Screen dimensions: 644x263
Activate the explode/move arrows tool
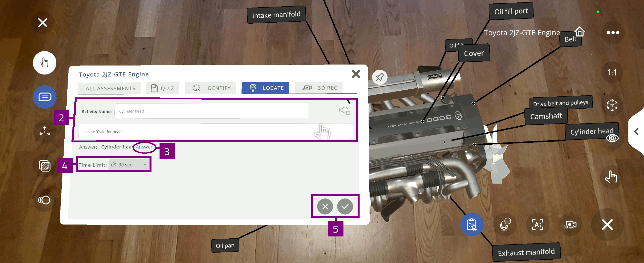coord(45,131)
